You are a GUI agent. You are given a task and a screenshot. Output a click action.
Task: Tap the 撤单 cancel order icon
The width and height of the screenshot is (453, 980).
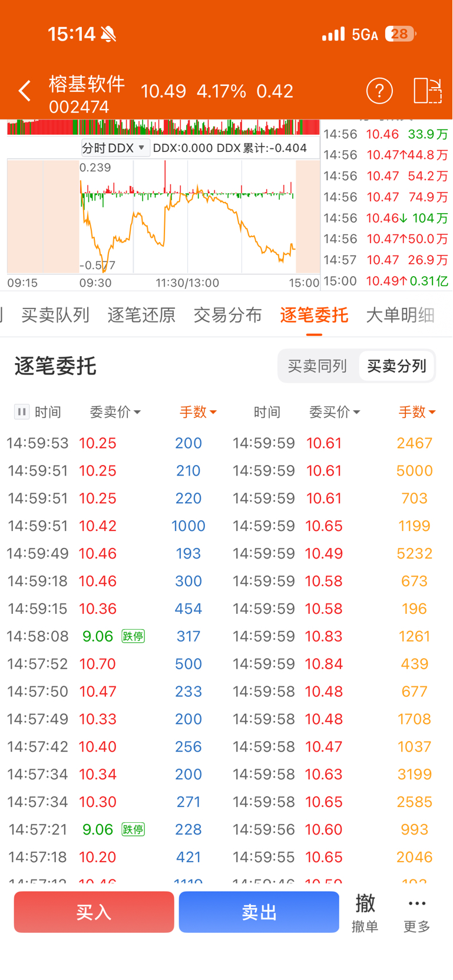365,913
